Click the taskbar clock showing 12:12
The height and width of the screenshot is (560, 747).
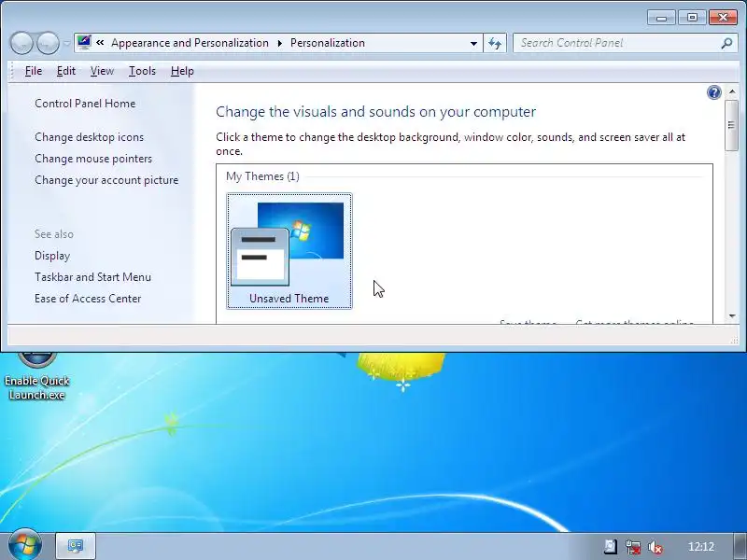coord(701,547)
